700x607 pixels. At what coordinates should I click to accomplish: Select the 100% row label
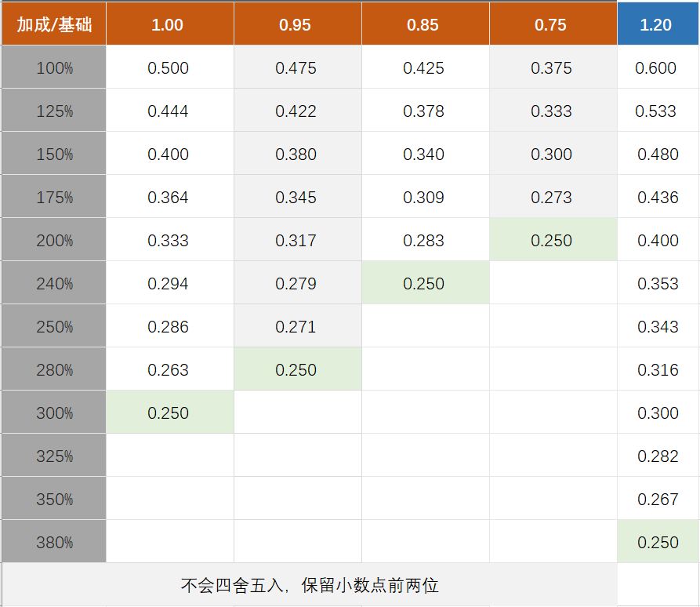pyautogui.click(x=54, y=68)
